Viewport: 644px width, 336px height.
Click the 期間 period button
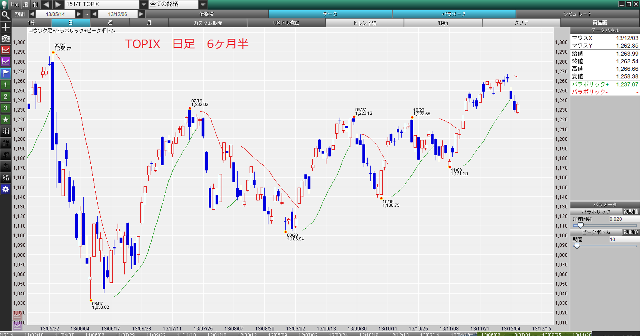click(20, 14)
